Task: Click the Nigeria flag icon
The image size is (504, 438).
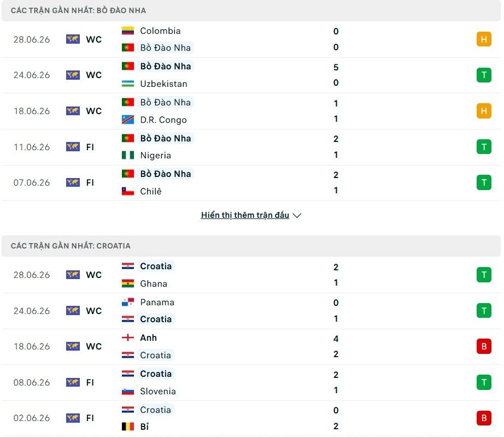Action: click(127, 156)
